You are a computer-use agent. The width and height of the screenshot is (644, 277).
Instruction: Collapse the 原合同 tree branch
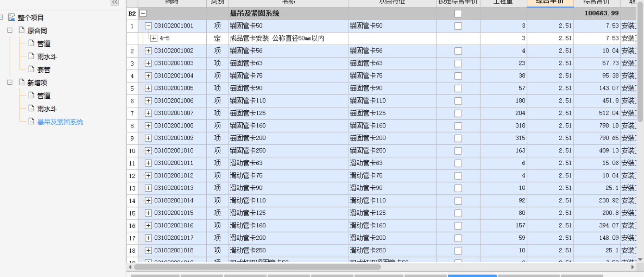10,30
